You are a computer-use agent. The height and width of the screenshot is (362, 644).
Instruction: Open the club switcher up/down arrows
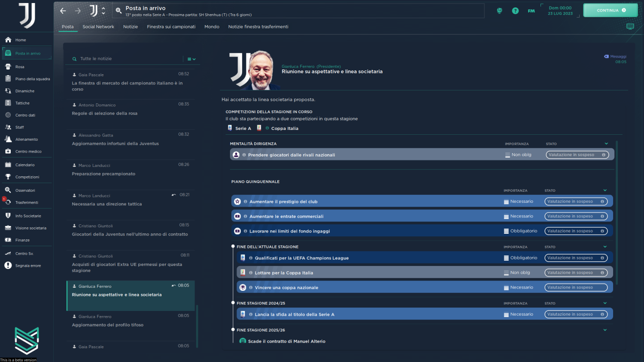(x=103, y=11)
